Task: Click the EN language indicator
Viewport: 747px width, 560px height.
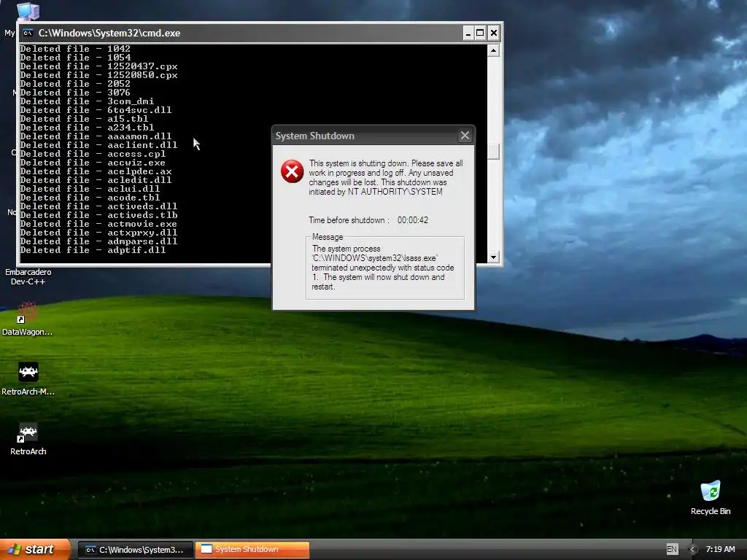Action: pos(672,549)
